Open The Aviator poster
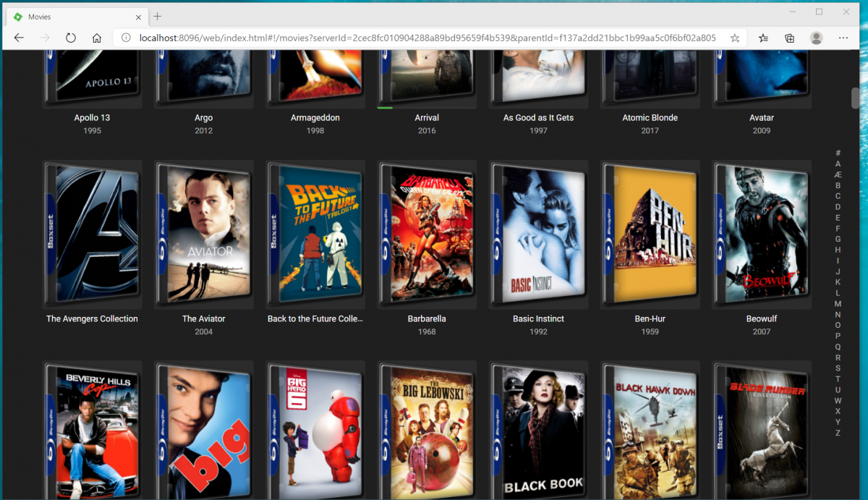This screenshot has width=868, height=500. click(x=204, y=234)
